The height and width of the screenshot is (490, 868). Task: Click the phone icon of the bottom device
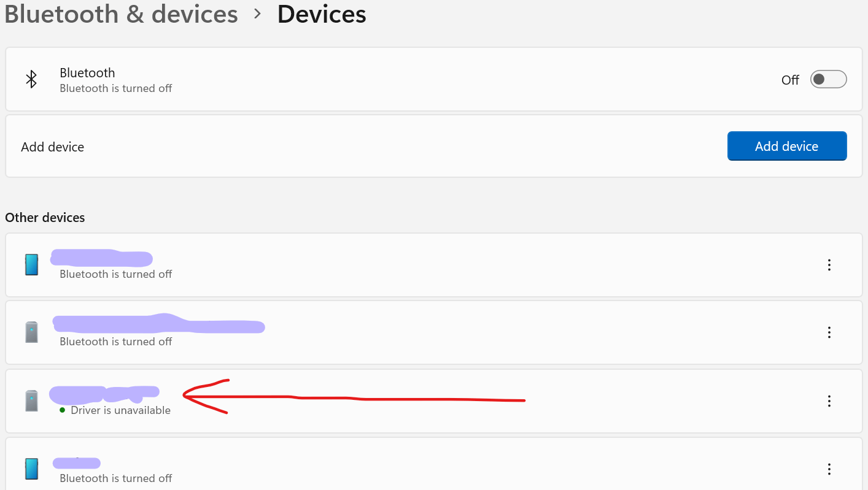coord(31,469)
